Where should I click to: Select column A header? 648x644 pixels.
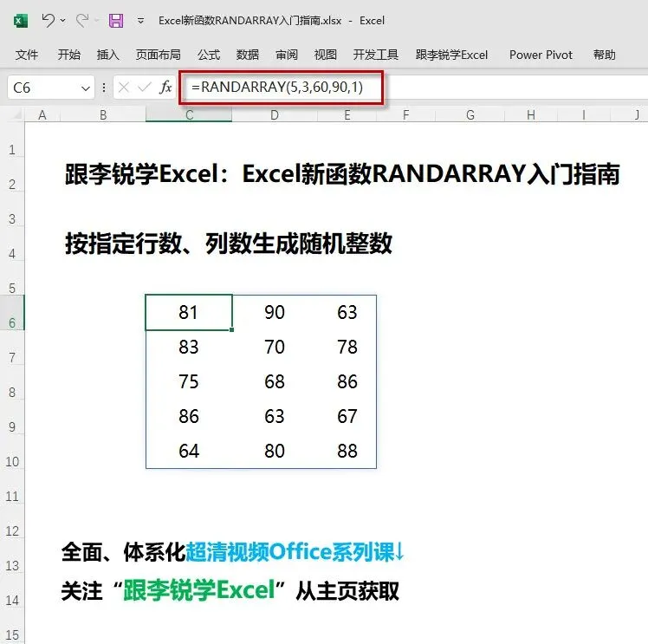42,115
